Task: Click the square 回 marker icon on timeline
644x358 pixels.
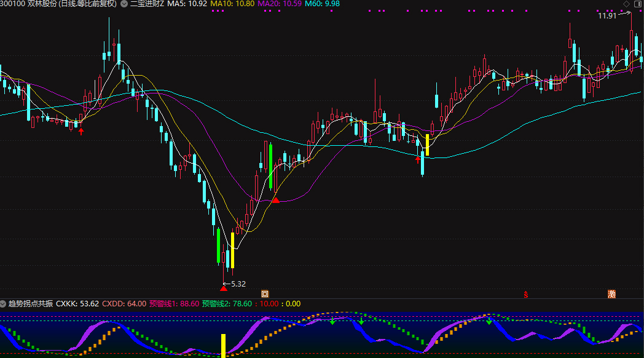Action: (265, 293)
